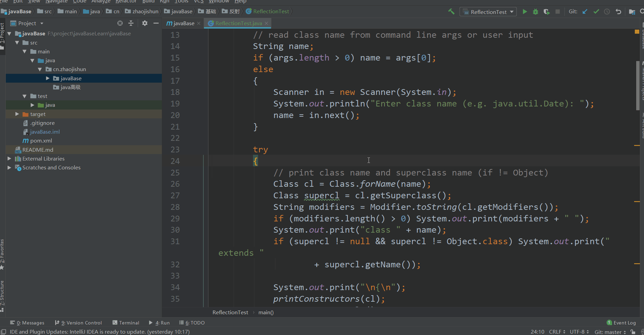Open Project panel gear settings

145,23
